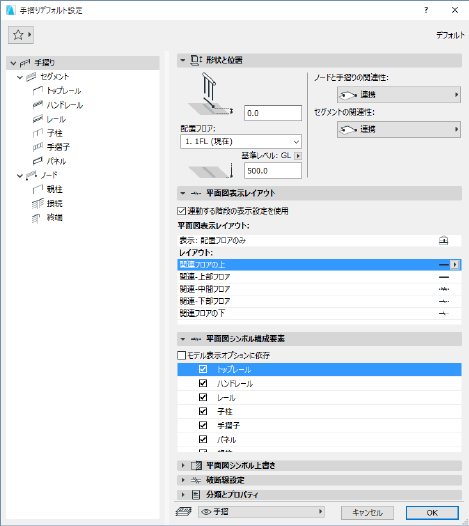Collapse the セグメント tree chevron
The height and width of the screenshot is (526, 469).
(20, 77)
